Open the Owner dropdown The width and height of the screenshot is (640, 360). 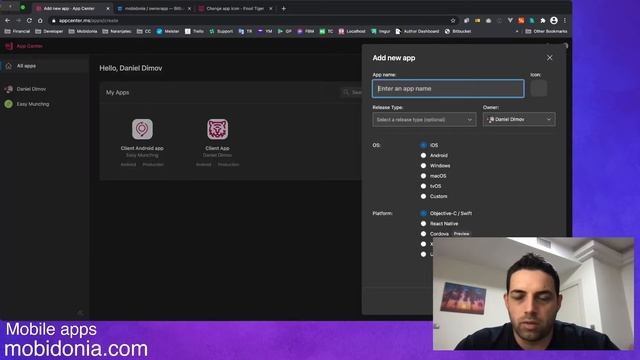519,119
